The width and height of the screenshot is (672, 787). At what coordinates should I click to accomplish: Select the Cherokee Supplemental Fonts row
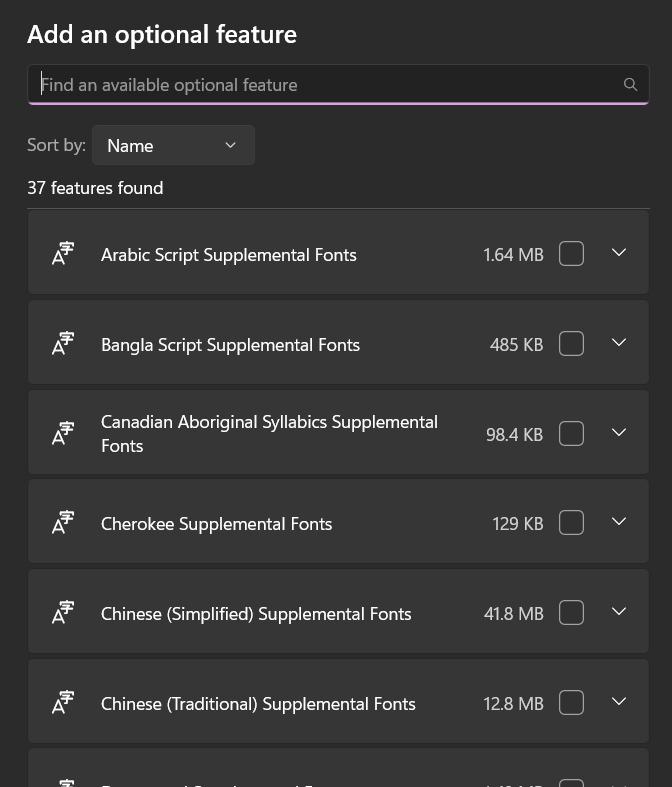(x=280, y=523)
